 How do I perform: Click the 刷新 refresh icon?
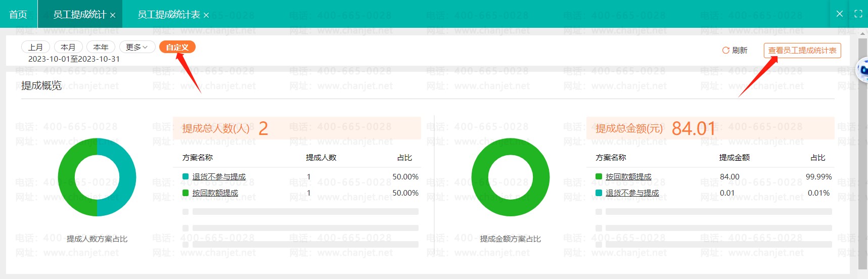725,51
